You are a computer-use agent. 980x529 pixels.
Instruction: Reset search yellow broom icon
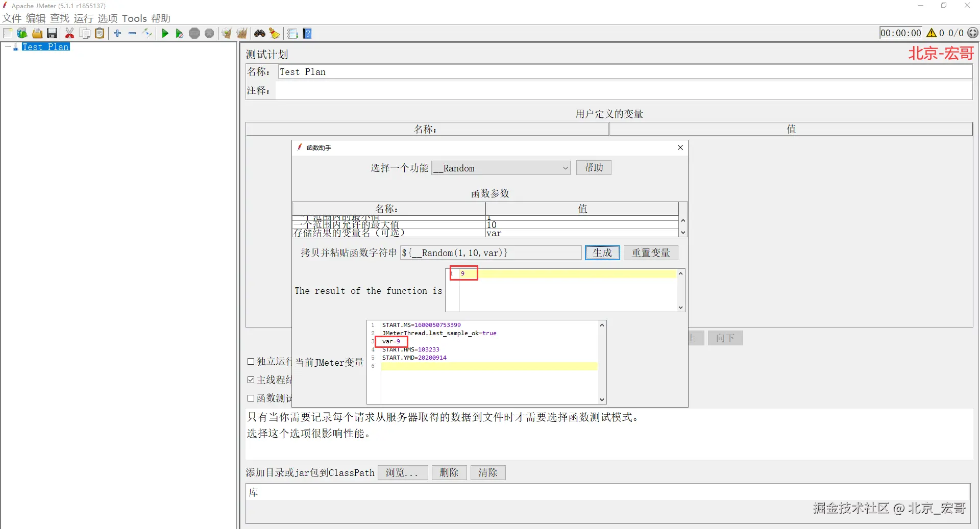(x=275, y=33)
